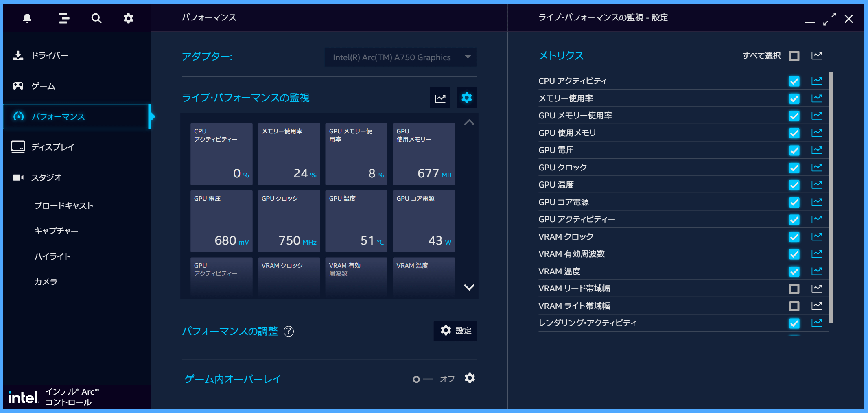868x413 pixels.
Task: Toggle graph icon for メモリー使用率
Action: tap(817, 98)
